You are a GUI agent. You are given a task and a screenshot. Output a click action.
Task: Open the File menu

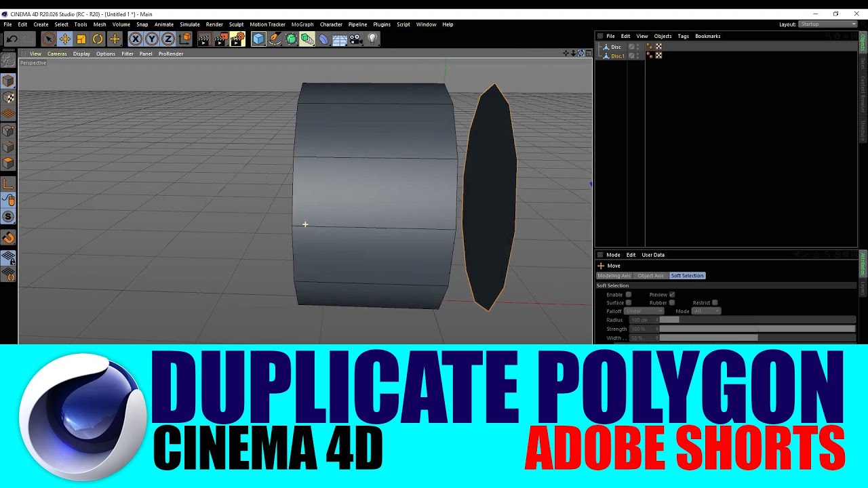click(x=7, y=24)
